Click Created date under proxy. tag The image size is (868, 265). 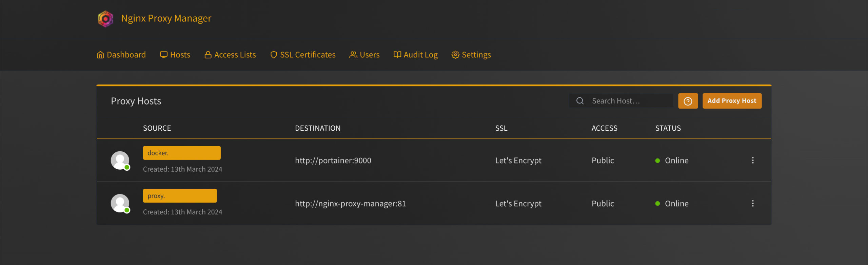(182, 212)
